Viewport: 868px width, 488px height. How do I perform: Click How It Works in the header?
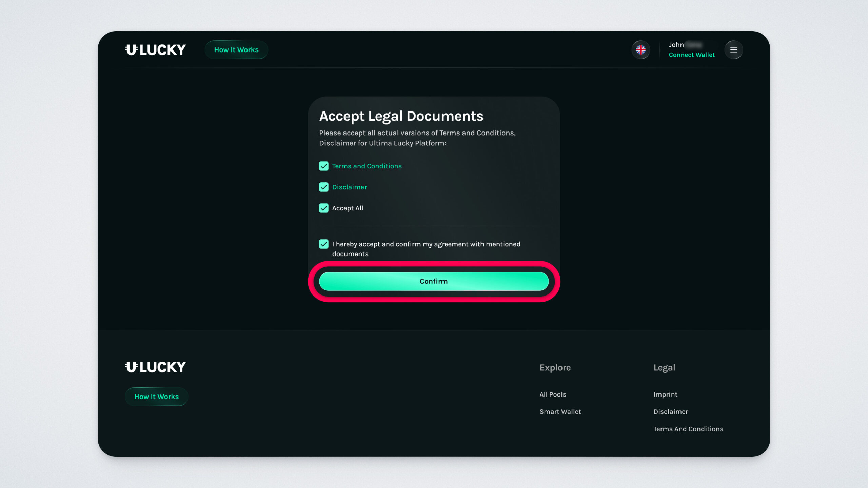tap(236, 50)
